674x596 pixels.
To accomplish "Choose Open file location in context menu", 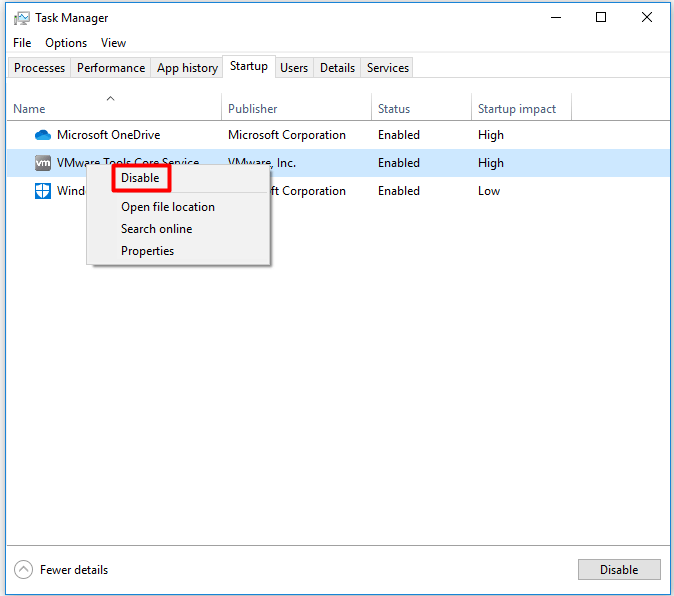I will [x=168, y=207].
